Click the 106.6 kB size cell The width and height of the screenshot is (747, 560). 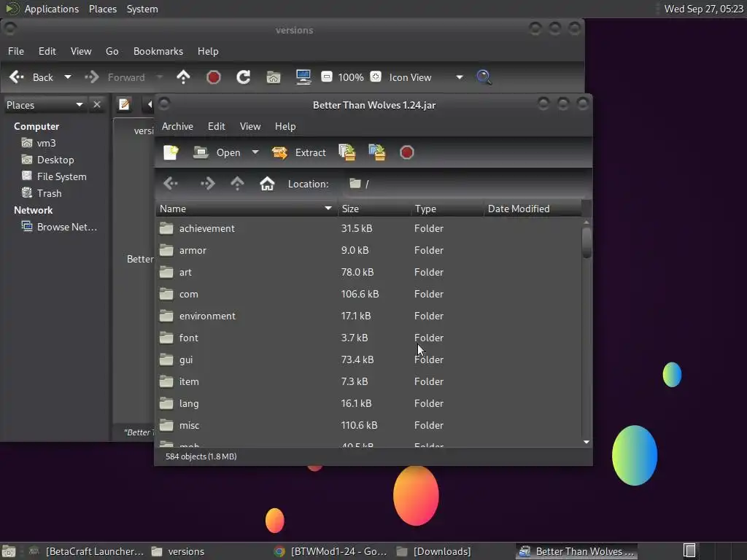[x=360, y=295]
